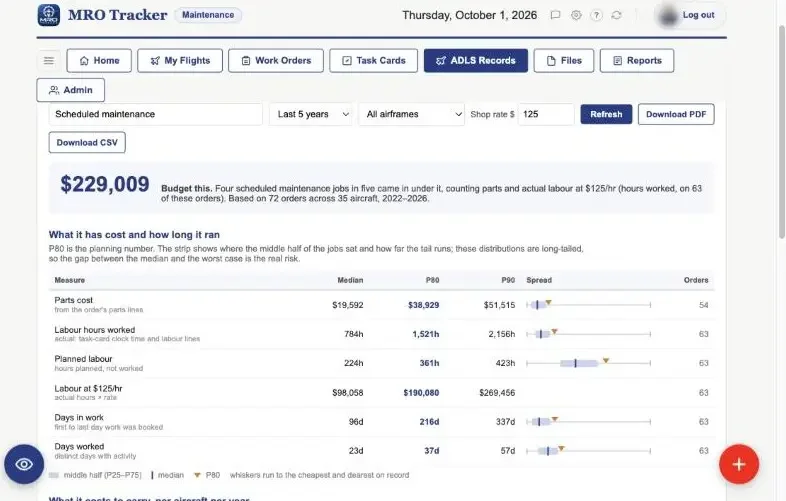Click the Scheduled maintenance search field
This screenshot has height=501, width=786.
[155, 114]
